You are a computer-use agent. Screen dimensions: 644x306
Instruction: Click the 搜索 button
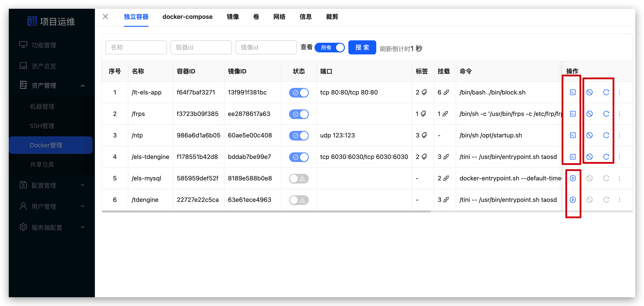tap(362, 47)
